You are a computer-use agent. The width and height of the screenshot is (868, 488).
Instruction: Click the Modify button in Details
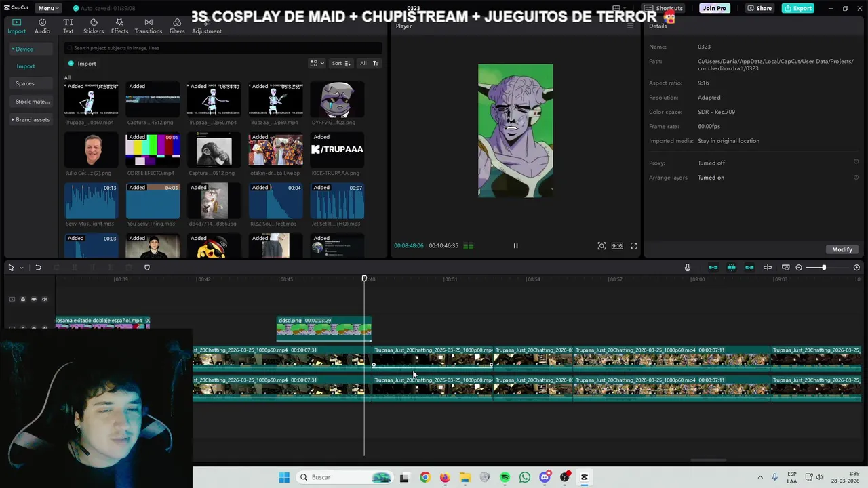(842, 249)
